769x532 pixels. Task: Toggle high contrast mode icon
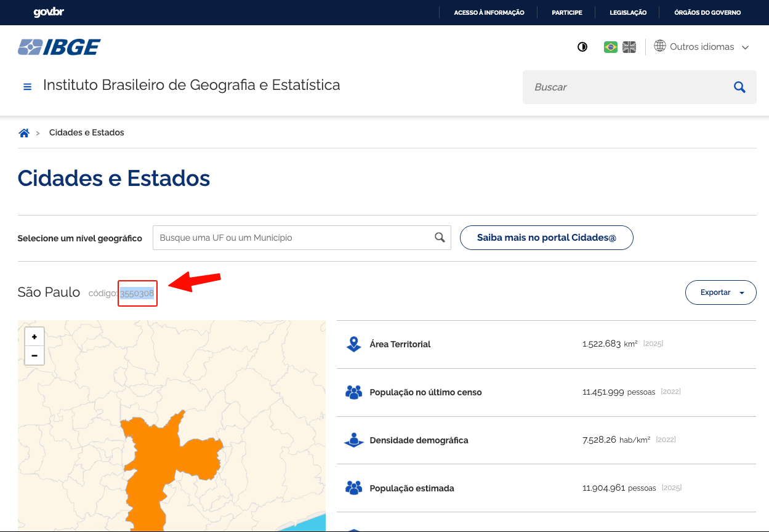pos(582,47)
